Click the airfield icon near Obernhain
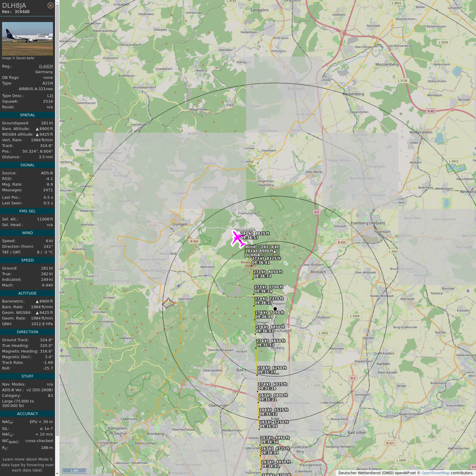This screenshot has width=476, height=476. pyautogui.click(x=178, y=285)
